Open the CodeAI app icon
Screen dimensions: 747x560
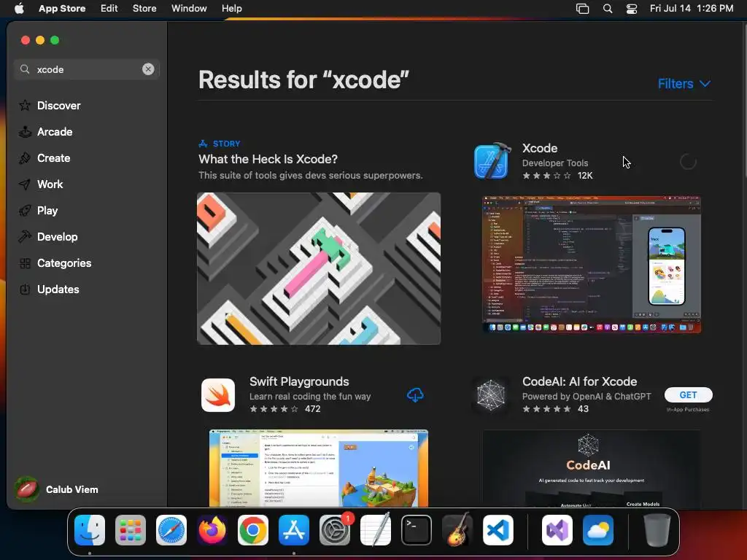click(491, 395)
